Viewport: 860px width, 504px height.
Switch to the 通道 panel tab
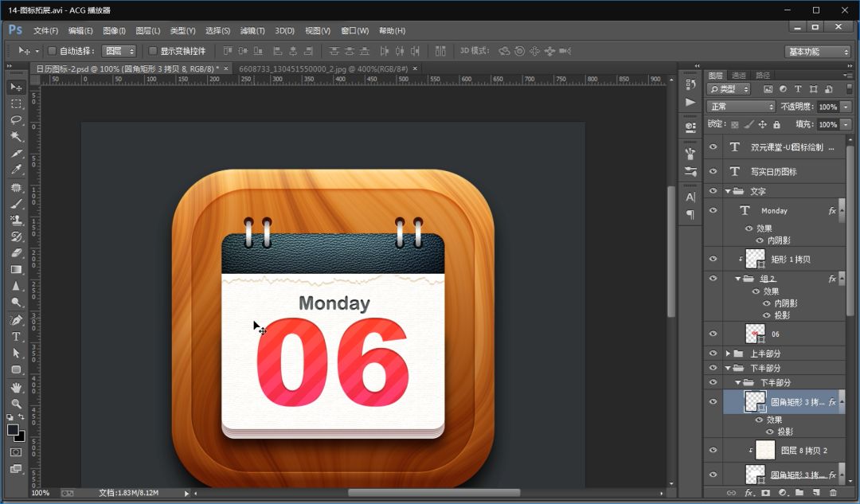[739, 76]
